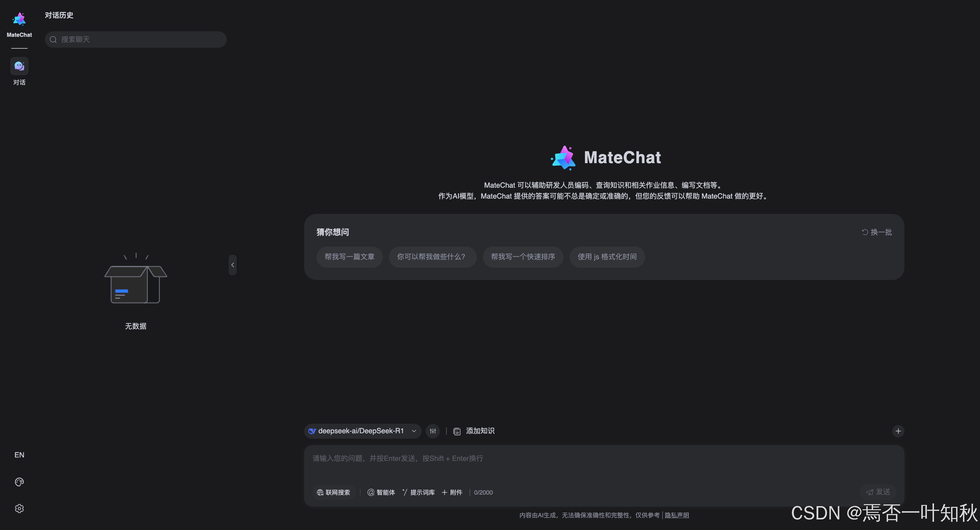Click the 对话 chat sidebar icon
Screen dimensions: 980x530
[19, 67]
